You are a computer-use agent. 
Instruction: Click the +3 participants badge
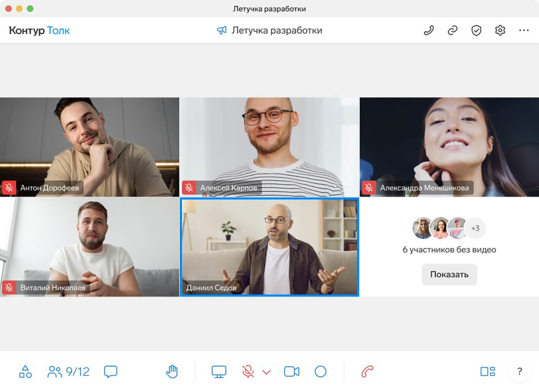pyautogui.click(x=475, y=228)
